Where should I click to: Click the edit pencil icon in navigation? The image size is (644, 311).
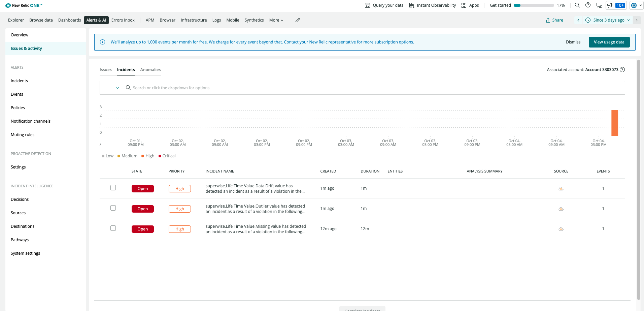click(x=297, y=20)
